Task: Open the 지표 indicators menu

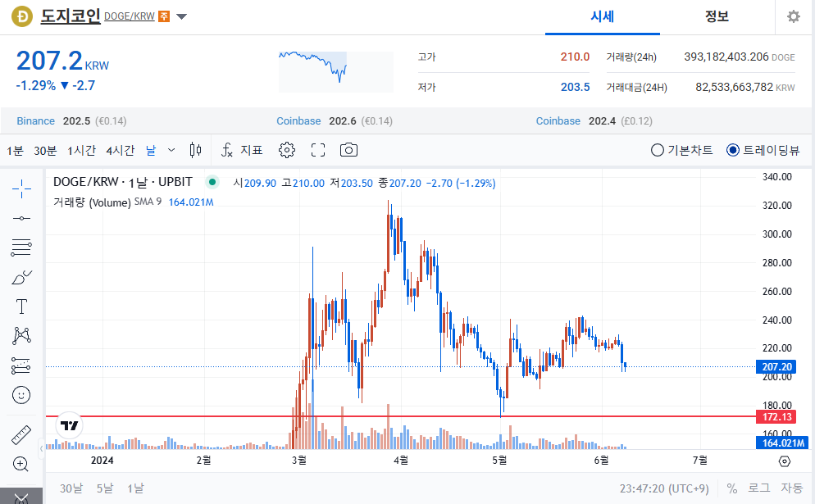Action: (242, 150)
